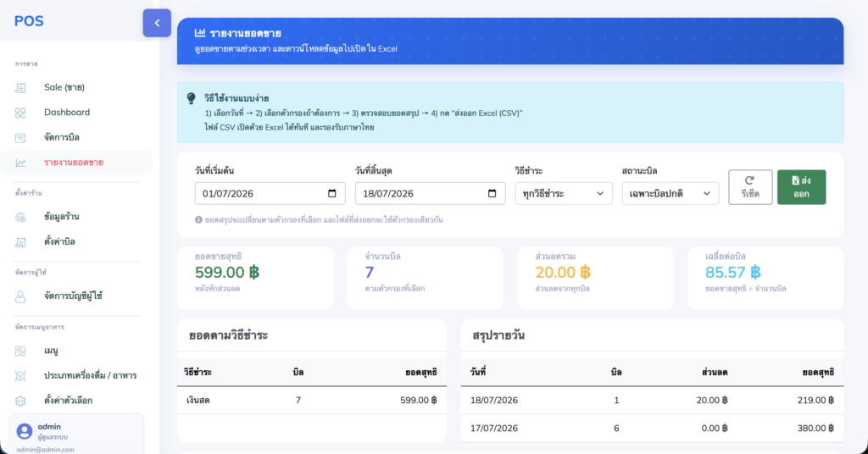Click the info icon beside the filter note
The height and width of the screenshot is (454, 868).
point(198,219)
